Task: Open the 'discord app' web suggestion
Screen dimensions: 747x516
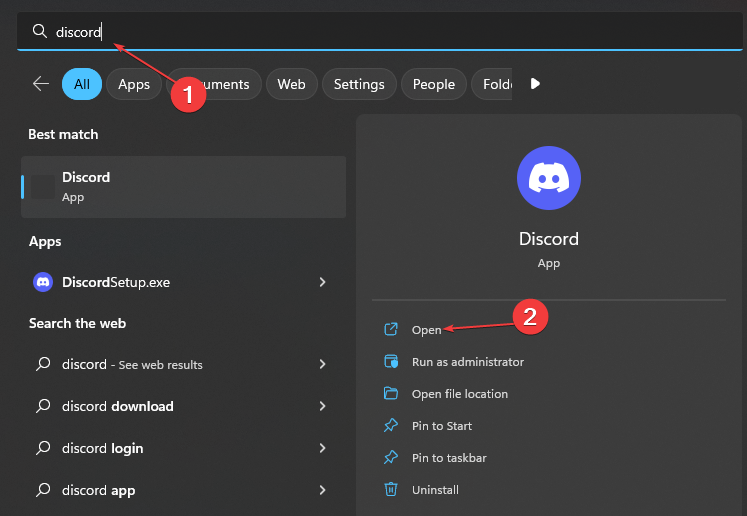Action: (99, 490)
